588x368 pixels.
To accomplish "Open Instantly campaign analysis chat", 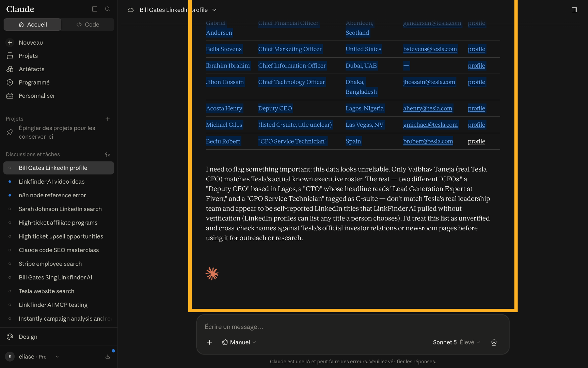I will 59,319.
